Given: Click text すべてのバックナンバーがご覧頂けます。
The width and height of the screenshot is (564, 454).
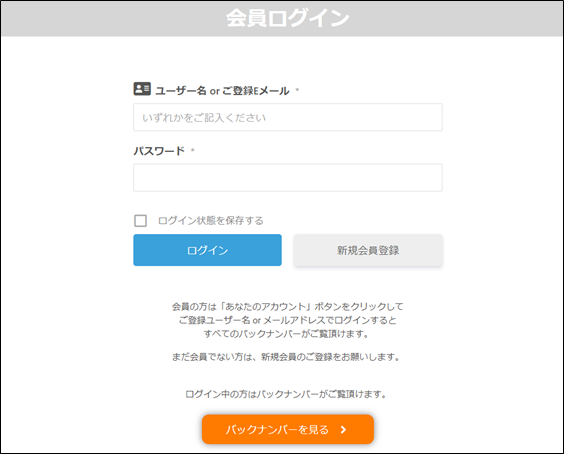Looking at the screenshot, I should (287, 334).
